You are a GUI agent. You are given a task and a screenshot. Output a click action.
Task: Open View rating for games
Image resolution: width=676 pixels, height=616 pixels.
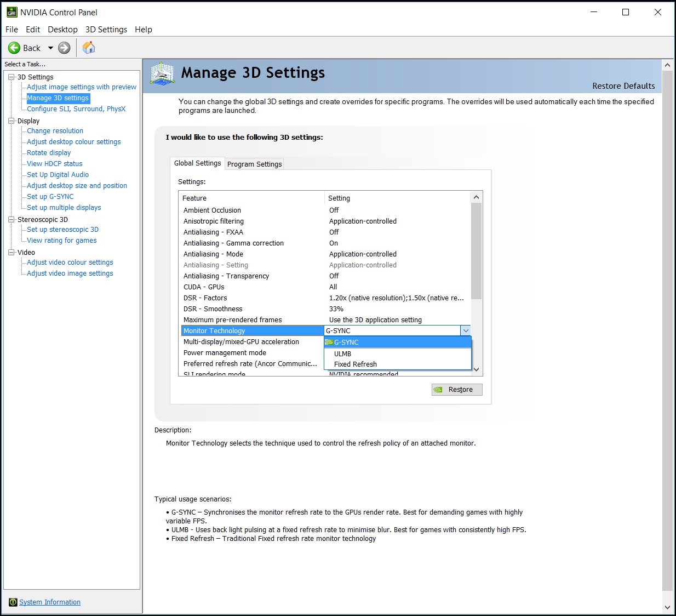pos(62,241)
